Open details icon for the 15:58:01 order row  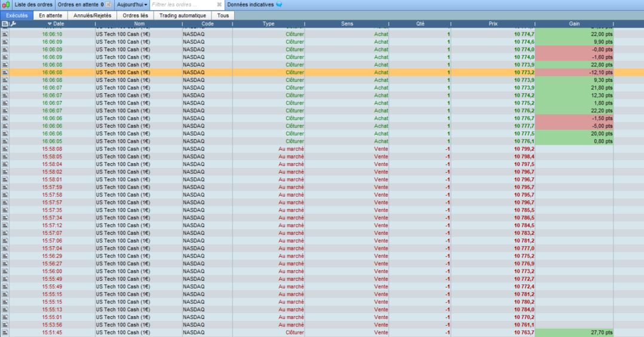(5, 180)
